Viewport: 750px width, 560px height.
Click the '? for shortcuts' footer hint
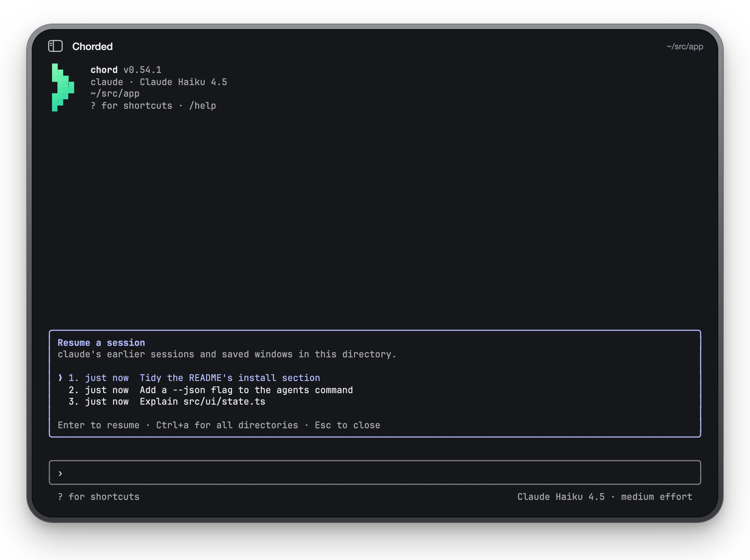pos(98,497)
